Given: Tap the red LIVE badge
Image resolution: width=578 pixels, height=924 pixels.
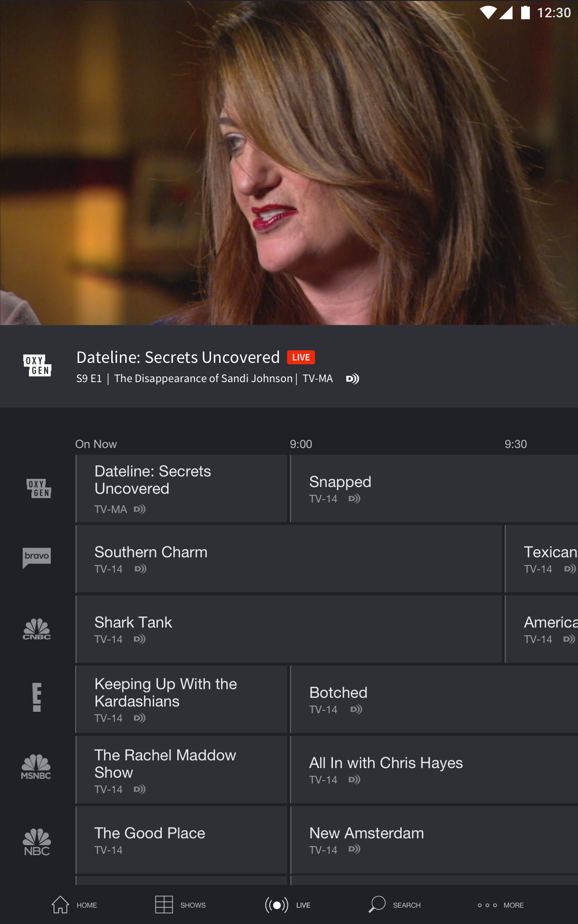Looking at the screenshot, I should (x=301, y=358).
